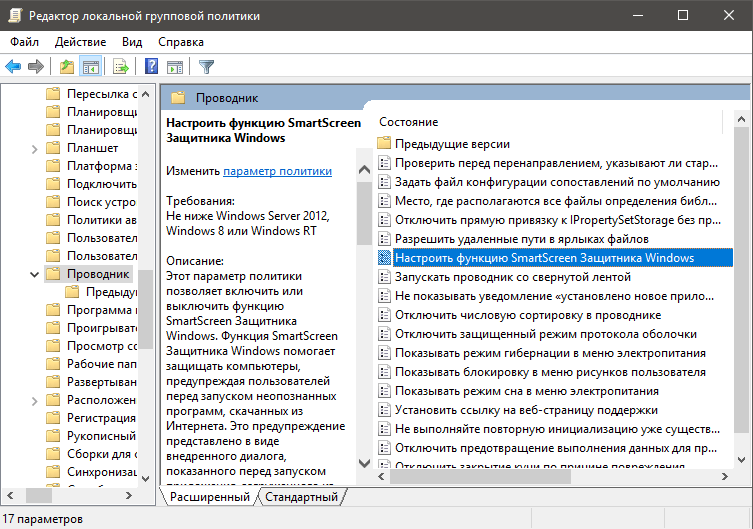Click the icon beside Запускать проводник со свернутой лентой
Screen dimensions: 753x529
tap(384, 277)
